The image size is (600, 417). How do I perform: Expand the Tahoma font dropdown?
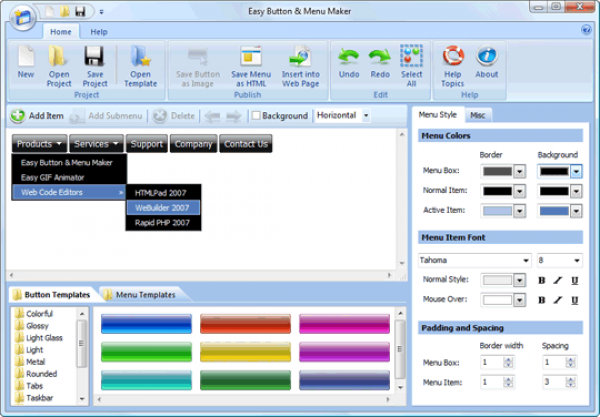[x=524, y=261]
